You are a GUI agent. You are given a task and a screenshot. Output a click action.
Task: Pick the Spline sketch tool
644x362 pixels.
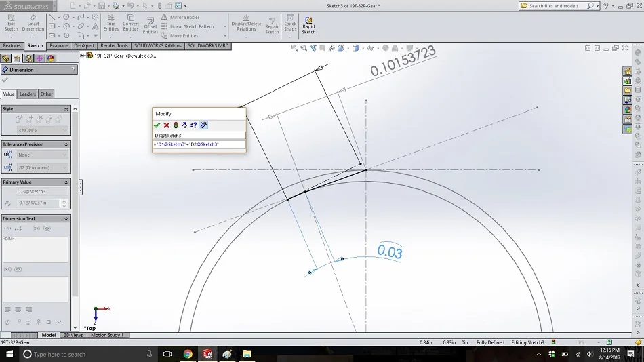pyautogui.click(x=81, y=17)
